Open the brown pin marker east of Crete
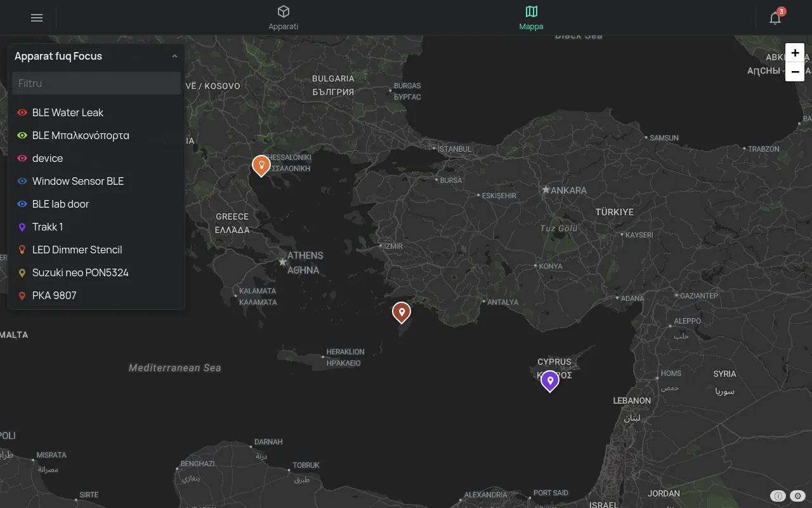812x508 pixels. 401,312
